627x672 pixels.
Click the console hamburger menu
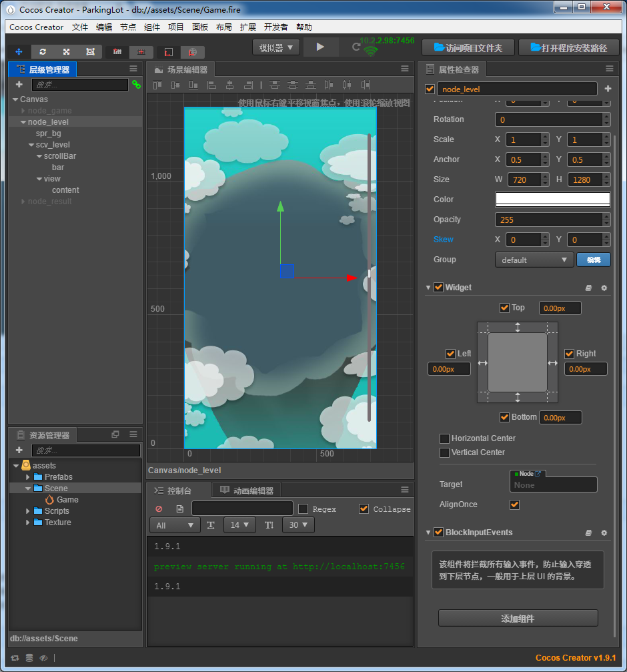tap(404, 490)
